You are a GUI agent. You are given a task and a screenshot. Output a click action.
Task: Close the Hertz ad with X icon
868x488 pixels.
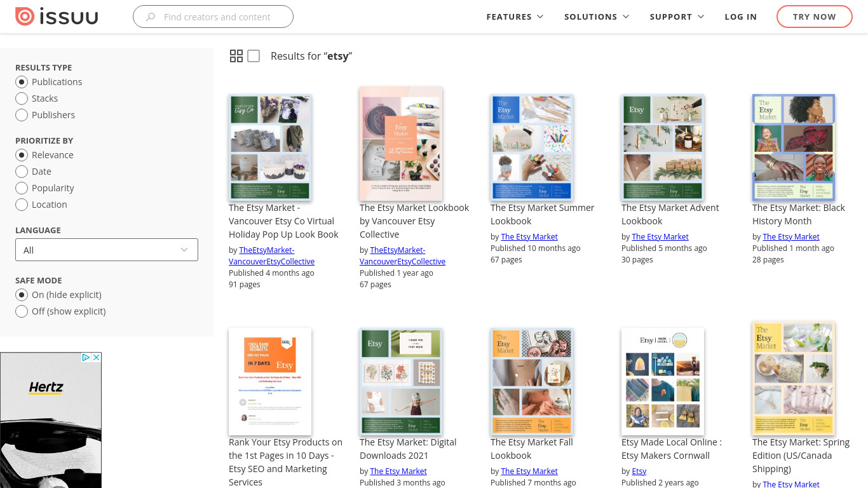(x=97, y=358)
